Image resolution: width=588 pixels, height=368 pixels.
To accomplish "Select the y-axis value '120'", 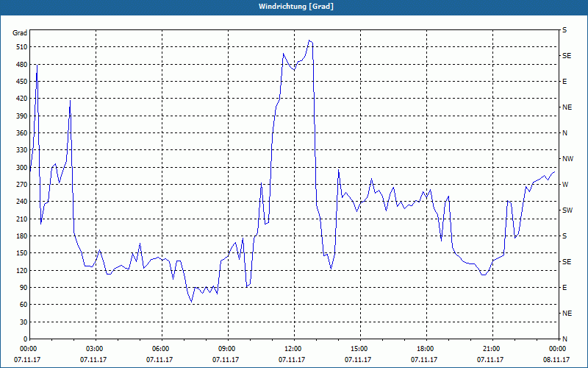I will pos(22,270).
